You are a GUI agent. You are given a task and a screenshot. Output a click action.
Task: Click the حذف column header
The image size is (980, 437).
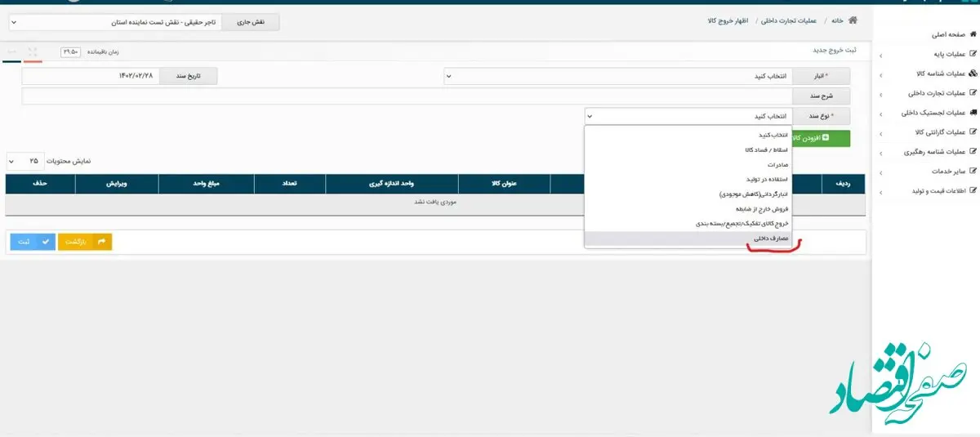tap(40, 184)
